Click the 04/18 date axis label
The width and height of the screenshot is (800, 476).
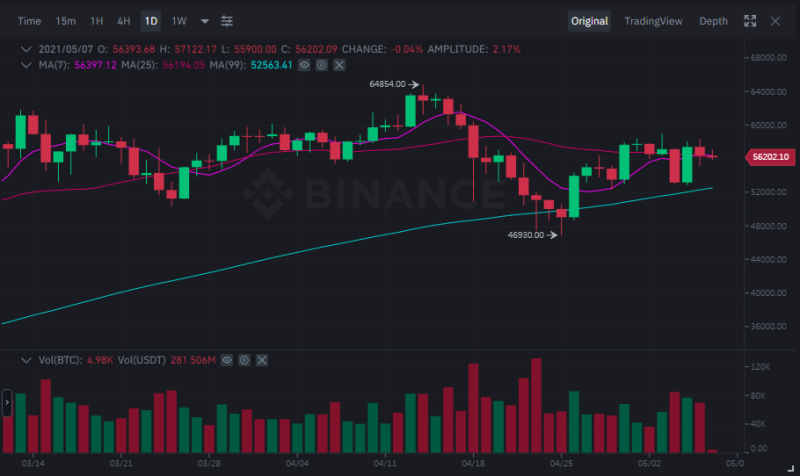point(473,463)
